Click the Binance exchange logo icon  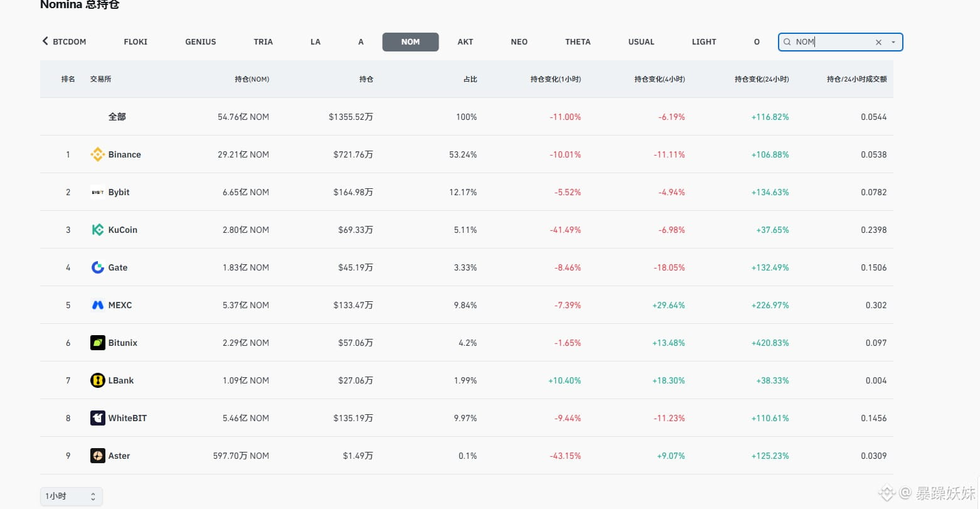[97, 154]
